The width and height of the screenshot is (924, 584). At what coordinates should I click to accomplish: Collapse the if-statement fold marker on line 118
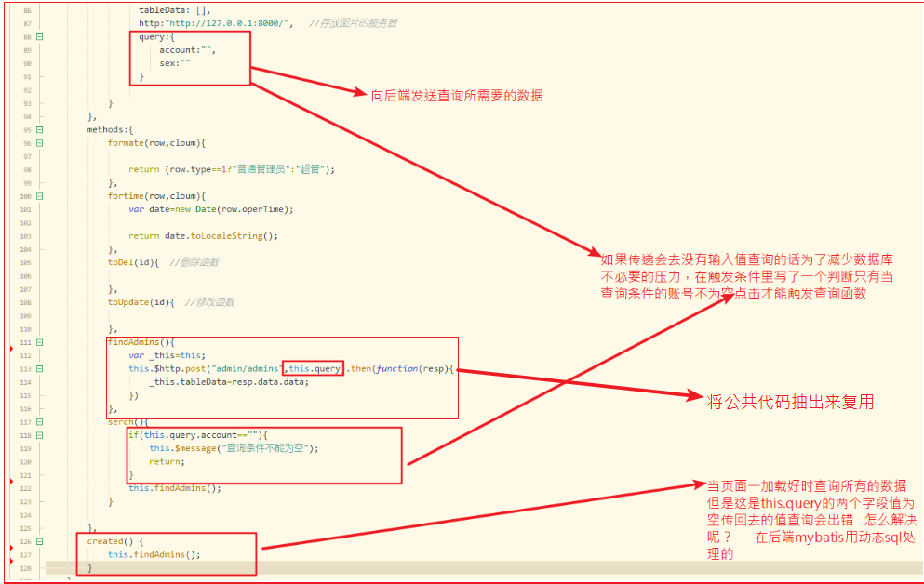pos(39,435)
